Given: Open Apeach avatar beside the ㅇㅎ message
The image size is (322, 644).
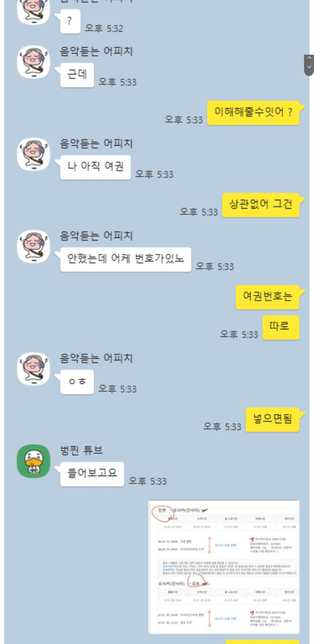Looking at the screenshot, I should (x=33, y=369).
